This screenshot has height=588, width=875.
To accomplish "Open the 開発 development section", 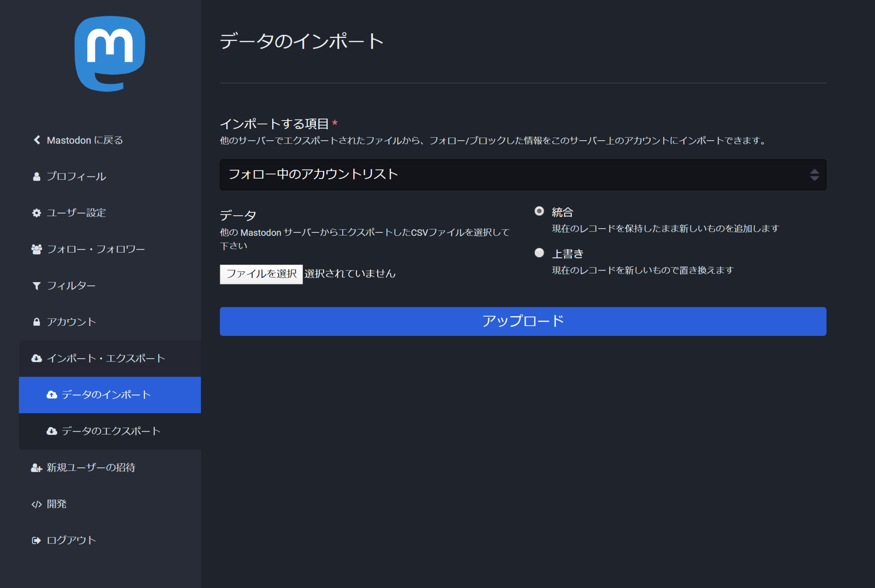I will pyautogui.click(x=57, y=504).
